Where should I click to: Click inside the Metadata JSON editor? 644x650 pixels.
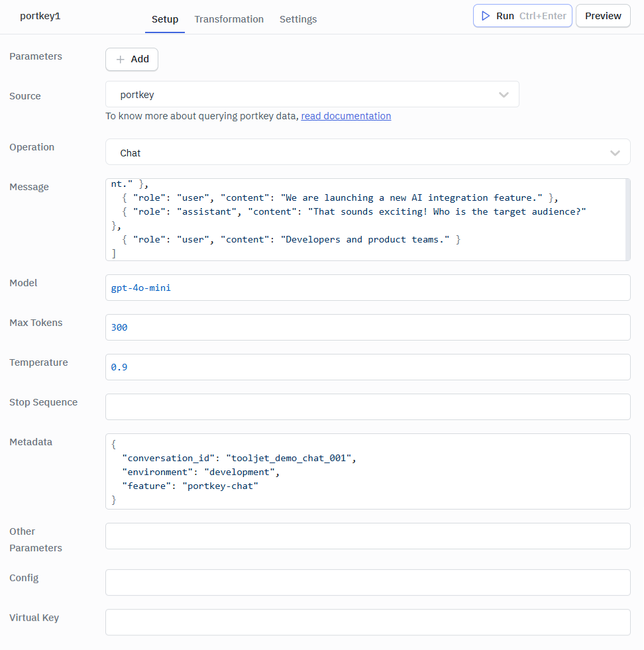click(x=368, y=472)
